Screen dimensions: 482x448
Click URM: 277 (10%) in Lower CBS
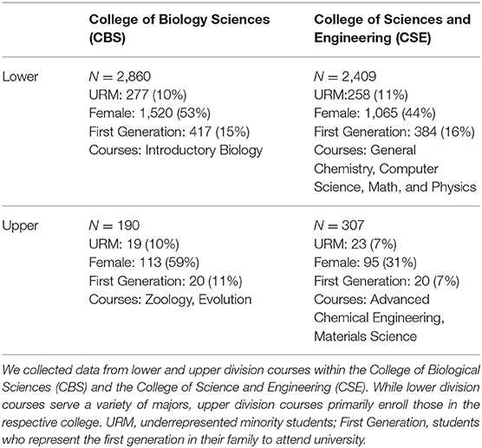point(138,95)
